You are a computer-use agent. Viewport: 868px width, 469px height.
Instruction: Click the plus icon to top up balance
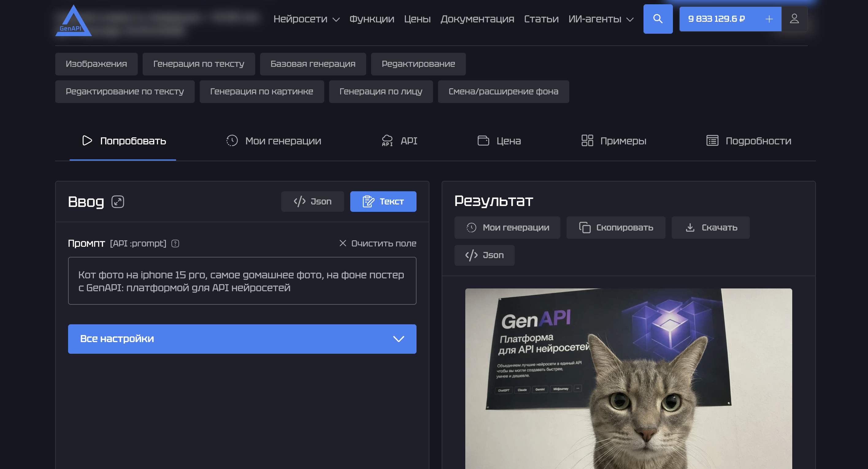(769, 19)
